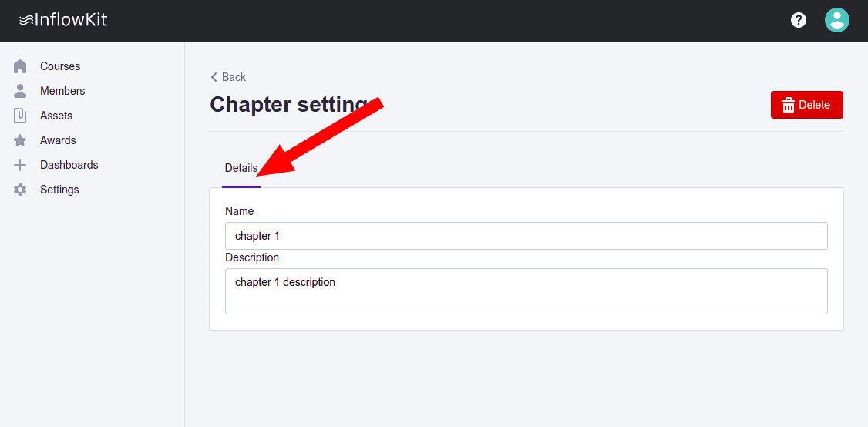Go to Dashboards in the sidebar
The height and width of the screenshot is (427, 868).
tap(69, 165)
